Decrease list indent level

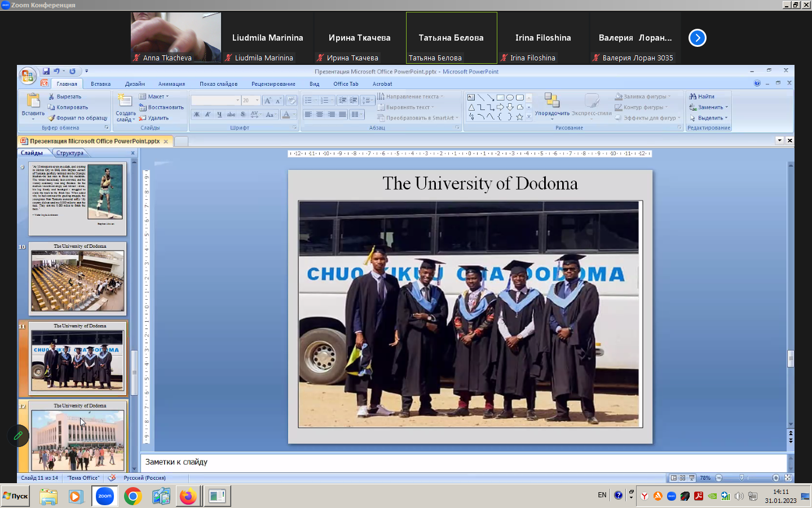(x=343, y=100)
